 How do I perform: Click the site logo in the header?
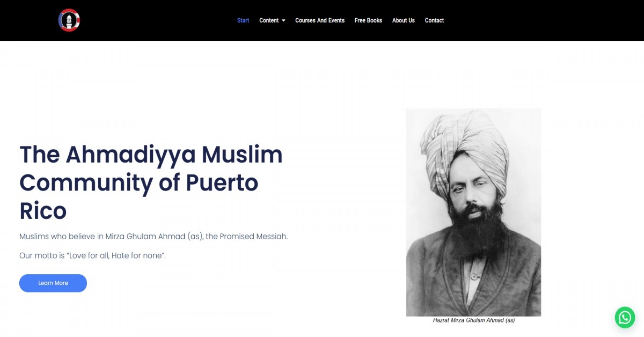point(69,20)
